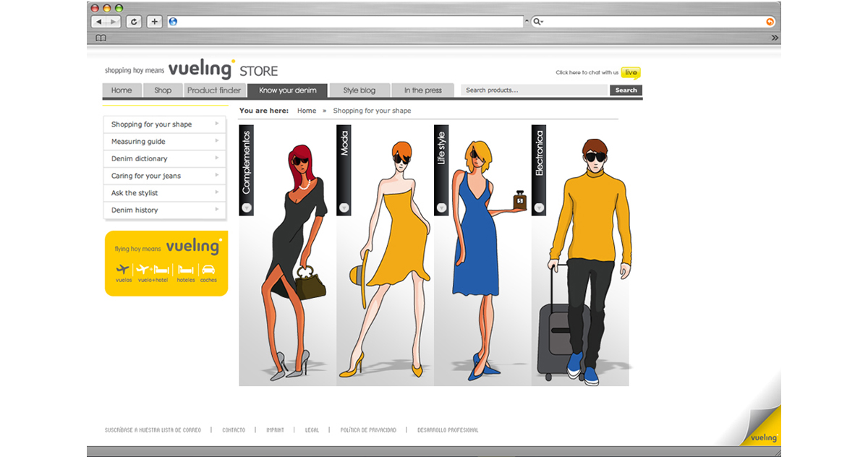Click the green zoom window button

pyautogui.click(x=119, y=8)
